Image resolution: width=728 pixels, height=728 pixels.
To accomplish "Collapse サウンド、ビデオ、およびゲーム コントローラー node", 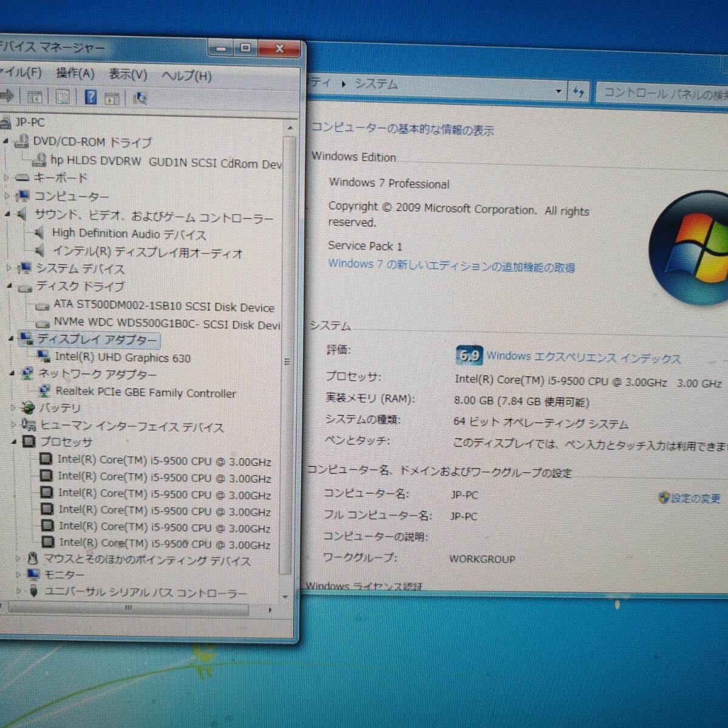I will point(8,214).
